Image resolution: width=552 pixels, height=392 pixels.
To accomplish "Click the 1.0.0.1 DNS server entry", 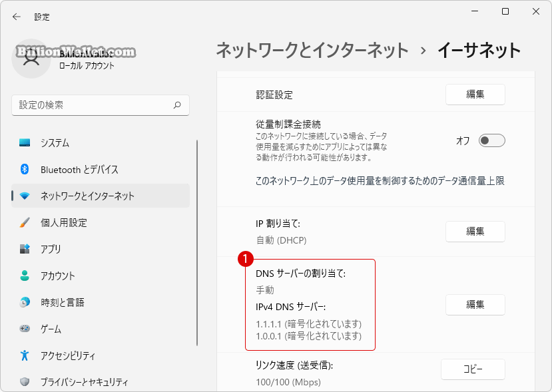I will pyautogui.click(x=309, y=336).
